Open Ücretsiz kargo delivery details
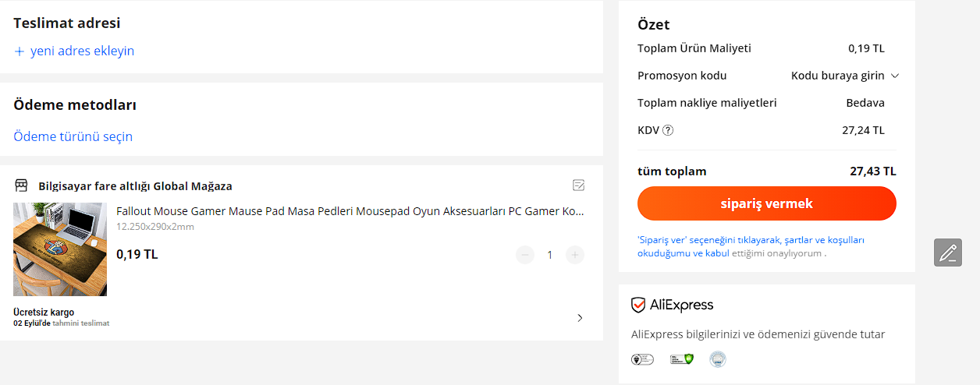The width and height of the screenshot is (980, 385). click(x=44, y=313)
